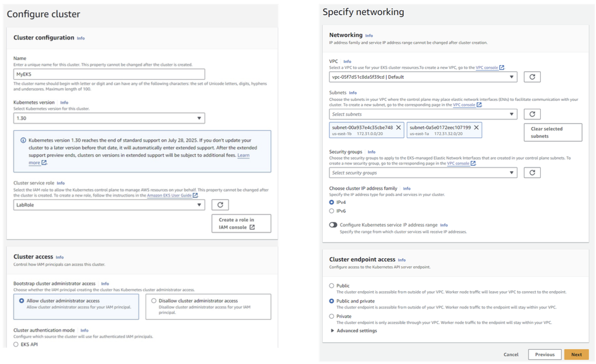Viewport: 596px width, 364px height.
Task: Remove subnet-0a5e0172eec107199 with its X icon
Action: tap(476, 127)
